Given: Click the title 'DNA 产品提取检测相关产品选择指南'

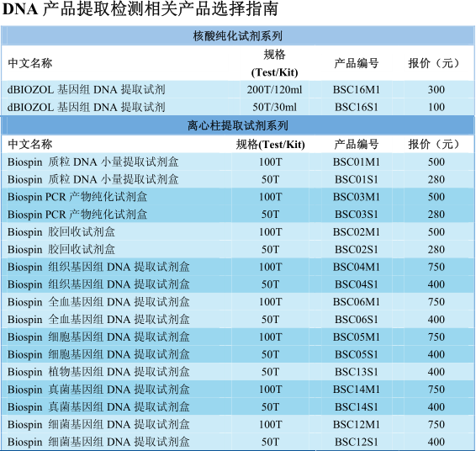Looking at the screenshot, I should click(140, 9).
